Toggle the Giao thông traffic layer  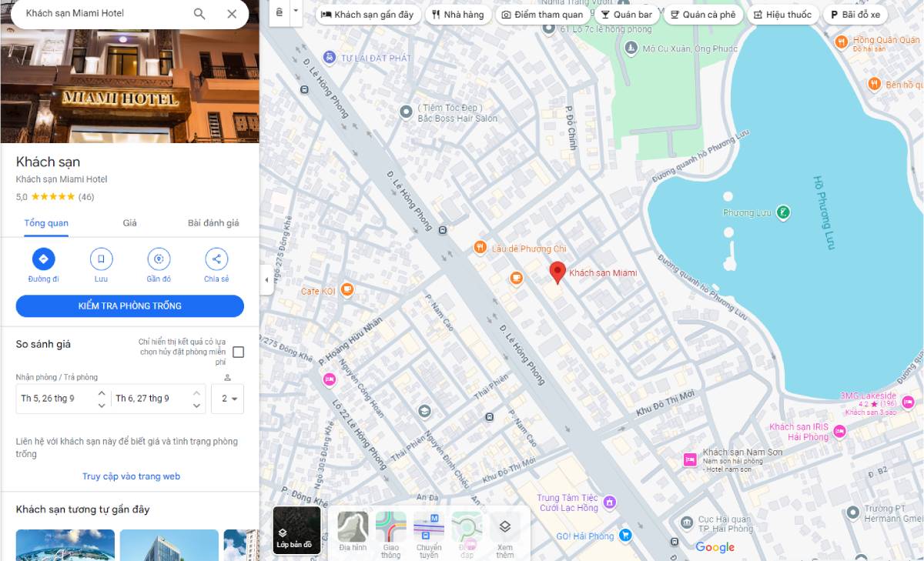pyautogui.click(x=391, y=535)
